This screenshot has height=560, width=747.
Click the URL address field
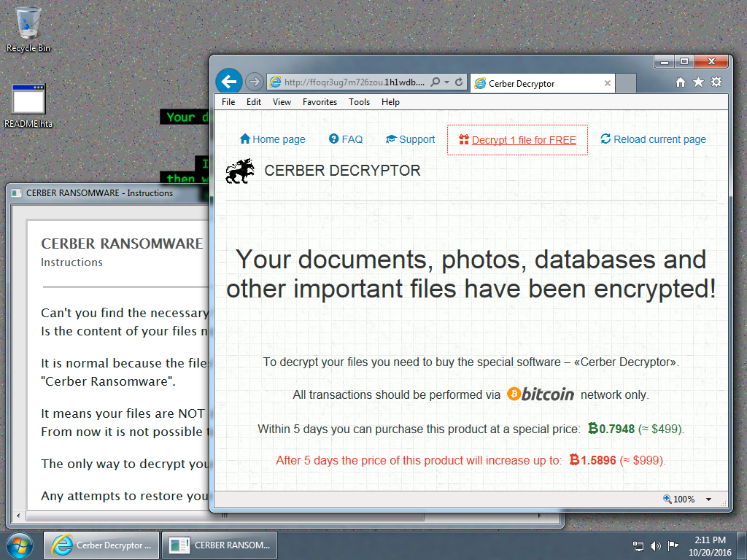pyautogui.click(x=355, y=82)
